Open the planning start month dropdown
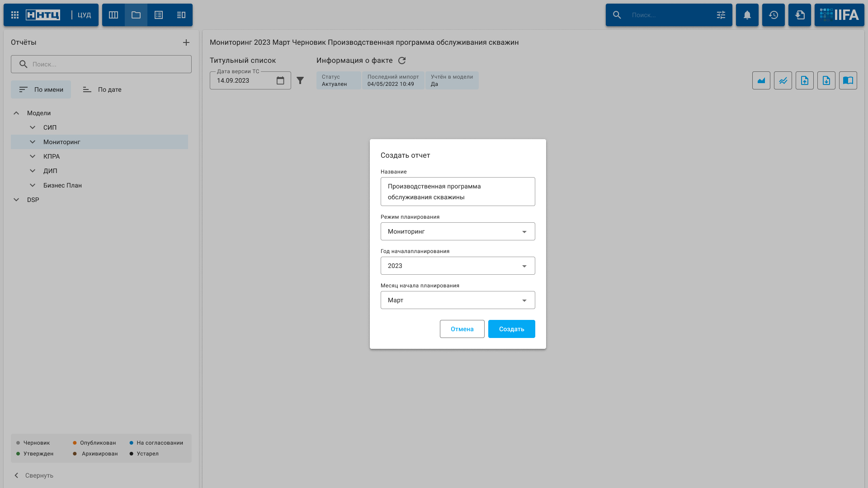Screen dimensions: 868x488 458,300
